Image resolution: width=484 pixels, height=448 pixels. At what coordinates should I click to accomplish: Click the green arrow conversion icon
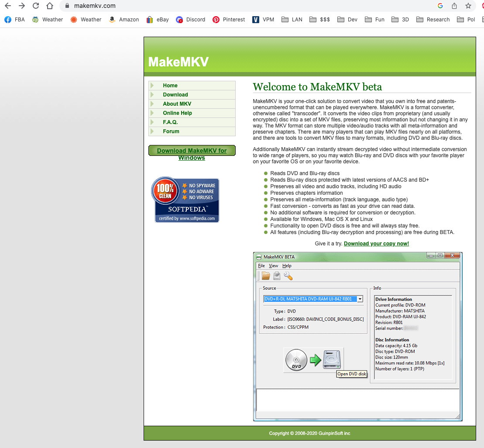315,360
